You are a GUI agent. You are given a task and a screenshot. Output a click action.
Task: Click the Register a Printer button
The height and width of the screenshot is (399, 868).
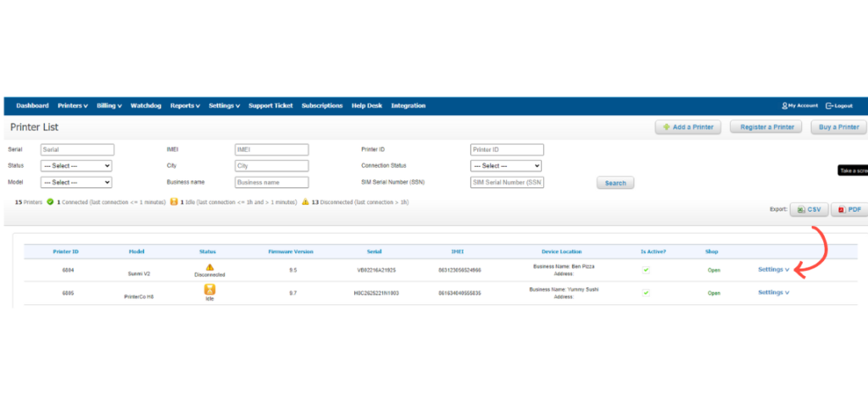point(766,127)
